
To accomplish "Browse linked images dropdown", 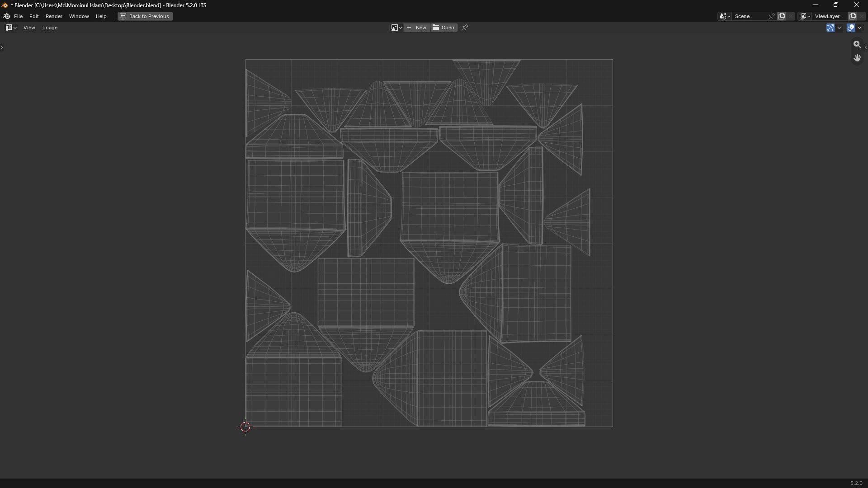I will [396, 28].
